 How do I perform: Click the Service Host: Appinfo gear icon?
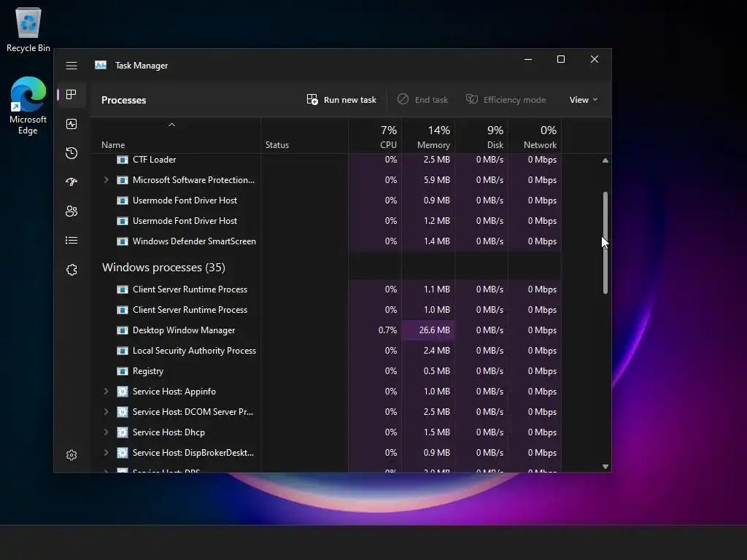pos(123,392)
